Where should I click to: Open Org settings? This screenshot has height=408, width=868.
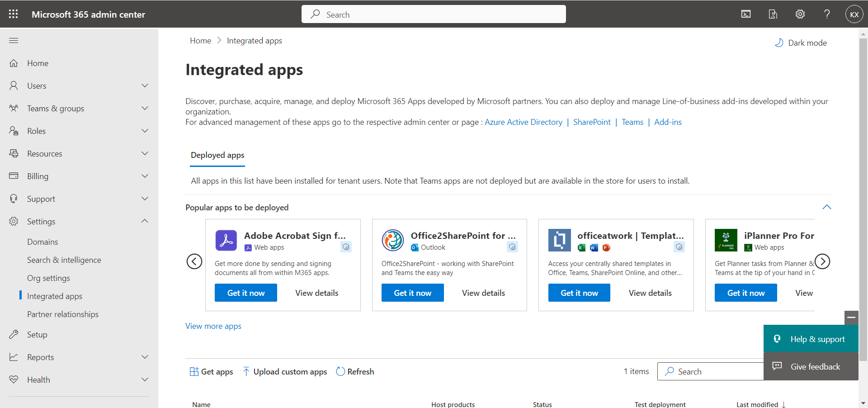[48, 278]
